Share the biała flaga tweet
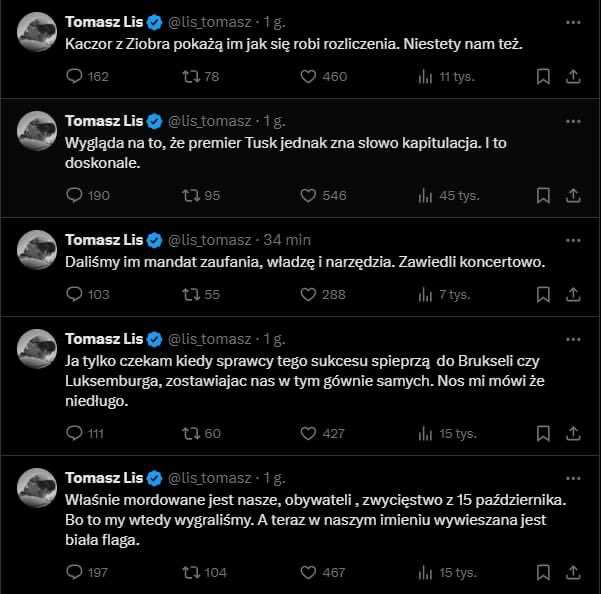The height and width of the screenshot is (594, 601). (573, 572)
